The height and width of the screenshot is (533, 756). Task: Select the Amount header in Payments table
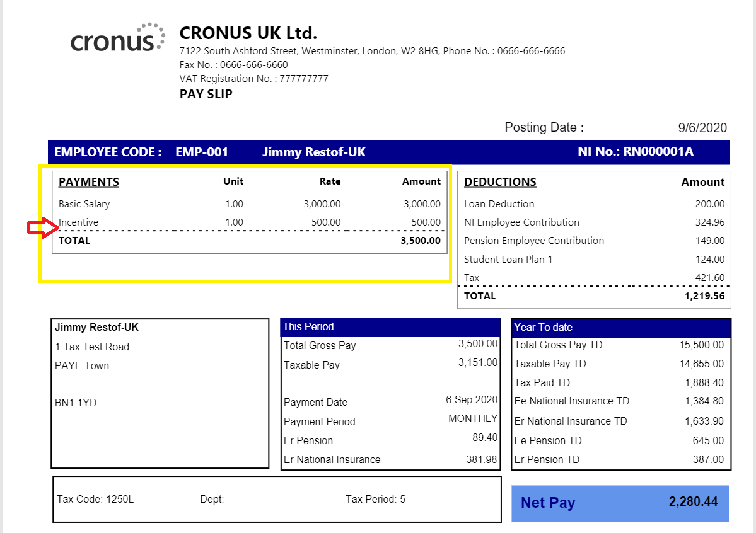421,181
